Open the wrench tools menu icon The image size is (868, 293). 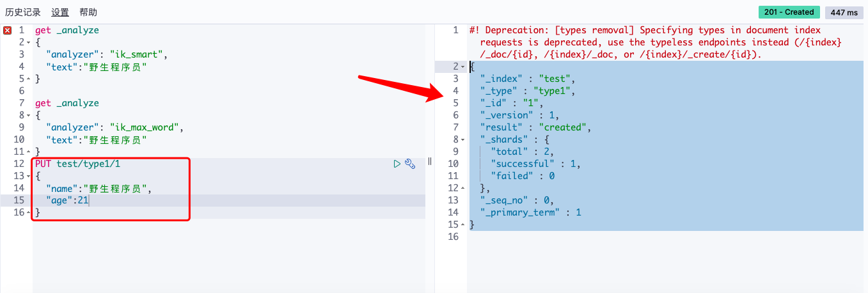pyautogui.click(x=411, y=164)
